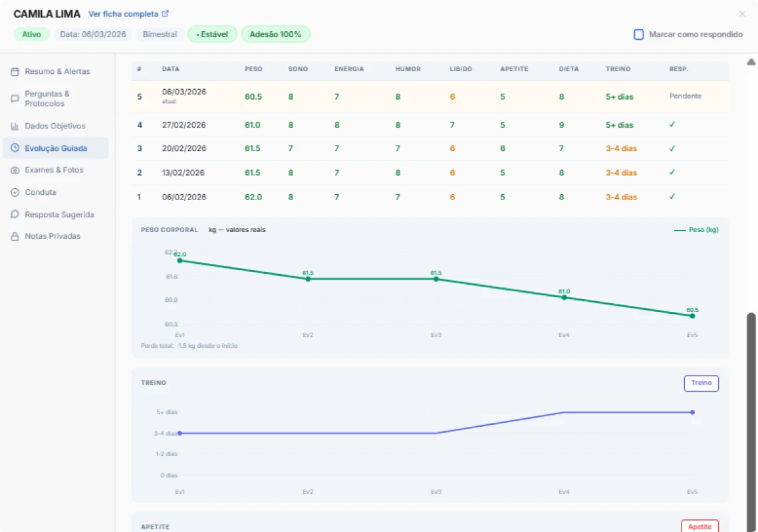
Task: Click the calendar icon beside Resumo & Alertas
Action: pyautogui.click(x=15, y=71)
